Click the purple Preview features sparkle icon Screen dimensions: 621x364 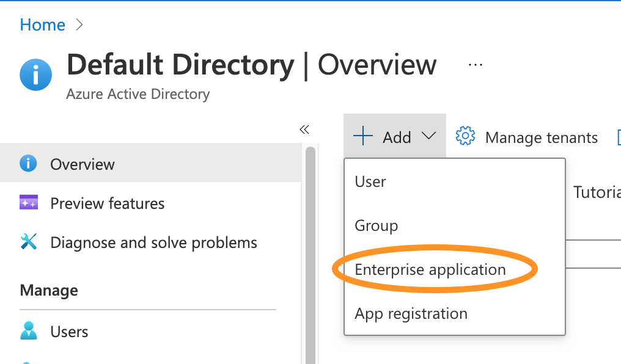coord(29,203)
